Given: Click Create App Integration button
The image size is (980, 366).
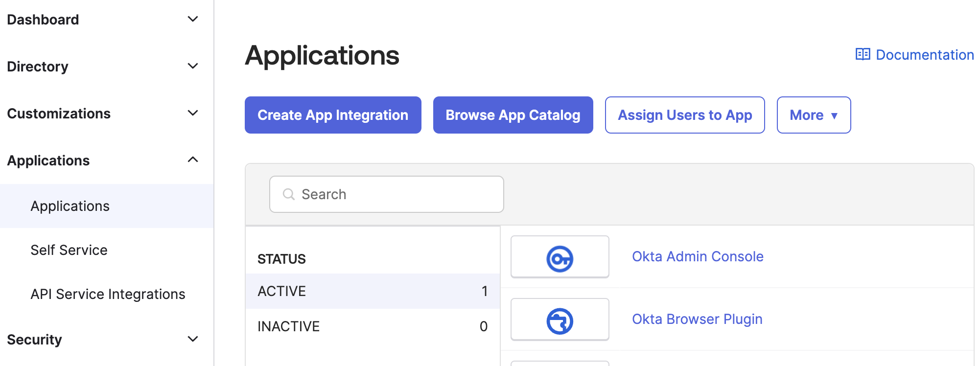Looking at the screenshot, I should pyautogui.click(x=333, y=115).
